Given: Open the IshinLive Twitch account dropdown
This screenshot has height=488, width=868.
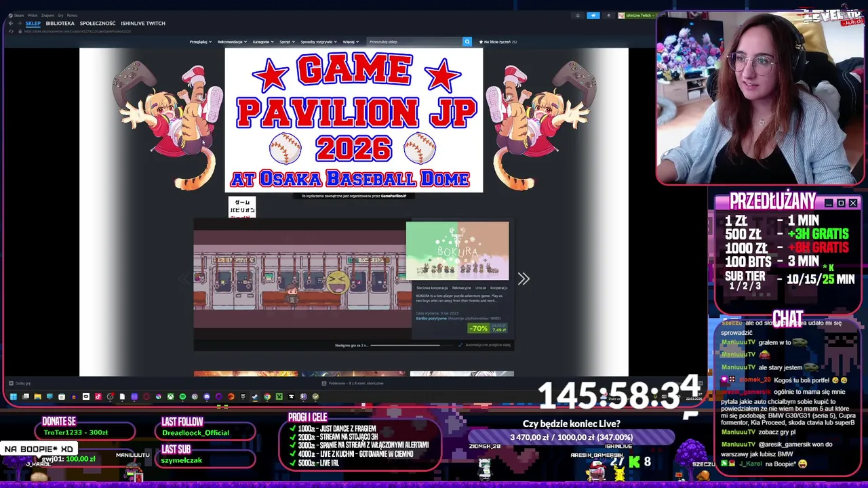Looking at the screenshot, I should click(x=637, y=16).
